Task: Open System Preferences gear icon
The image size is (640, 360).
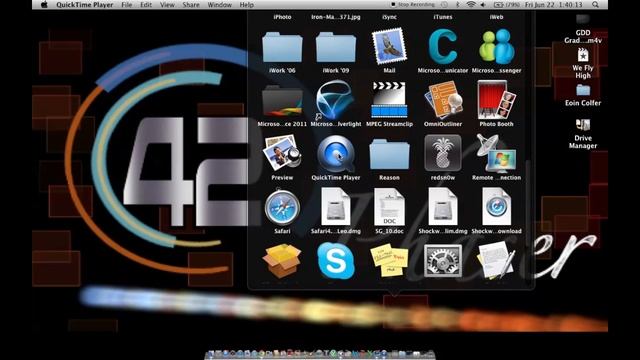Action: coord(443,261)
